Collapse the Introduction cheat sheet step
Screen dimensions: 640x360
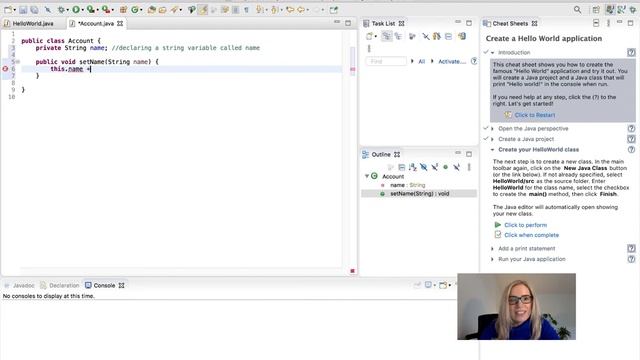pos(493,53)
